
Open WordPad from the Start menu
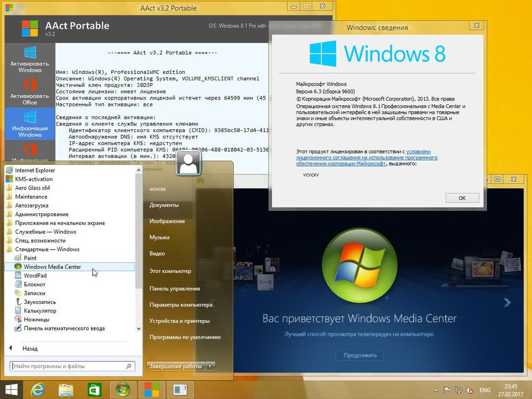(35, 276)
